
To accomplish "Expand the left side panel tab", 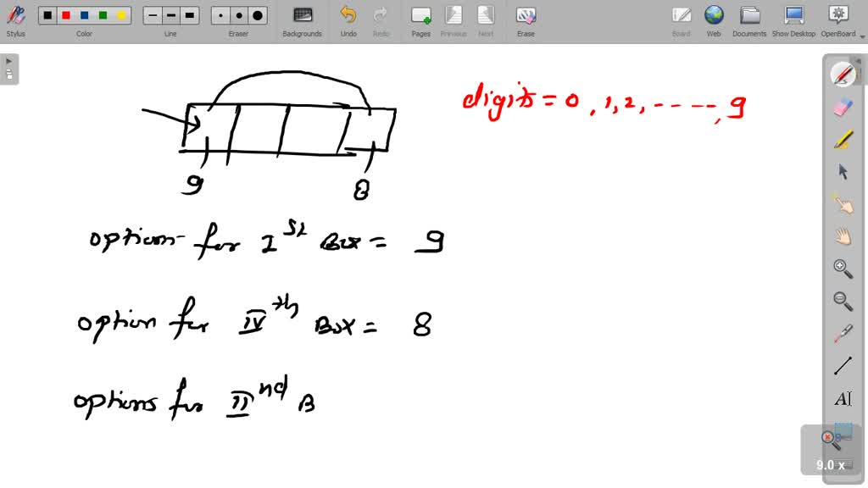I will (x=9, y=69).
